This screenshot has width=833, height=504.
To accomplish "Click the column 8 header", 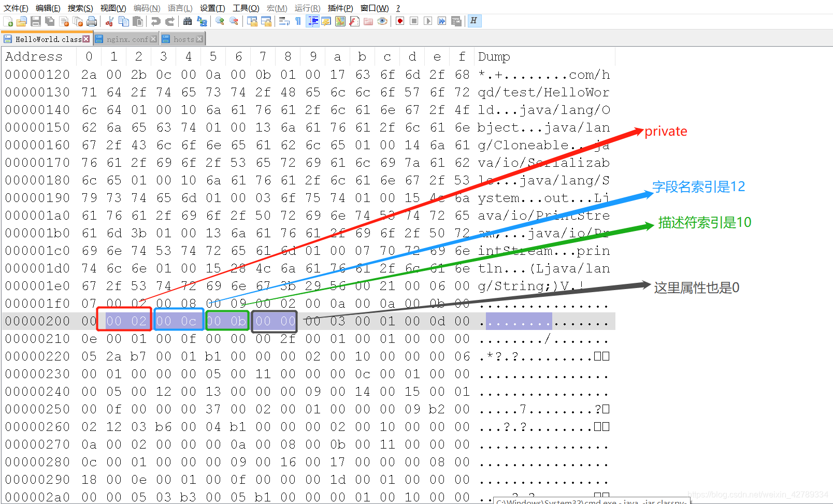I will 288,56.
